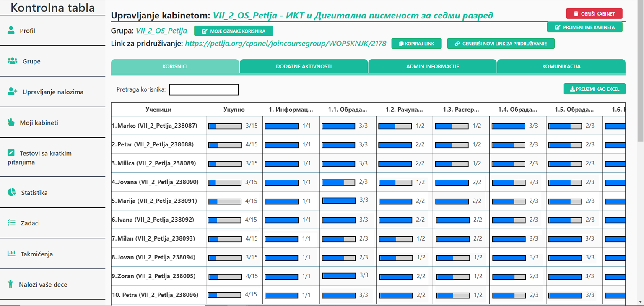The height and width of the screenshot is (306, 644).
Task: Select the Komunikacija tab
Action: (561, 66)
